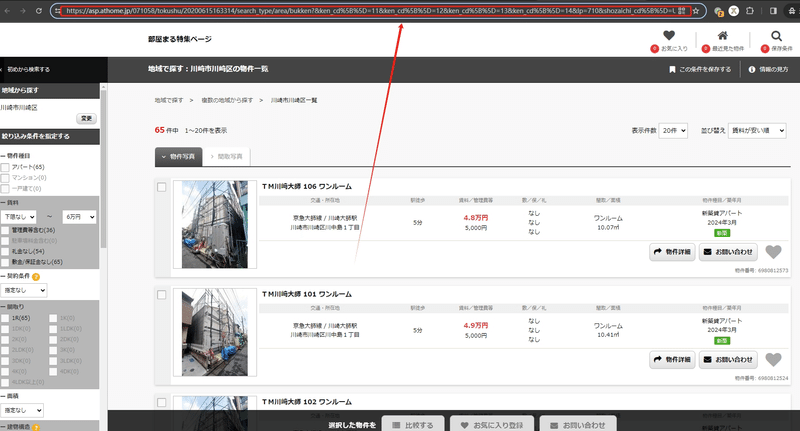Click the sidebar vertical scrollbar
This screenshot has width=800, height=431.
click(104, 168)
